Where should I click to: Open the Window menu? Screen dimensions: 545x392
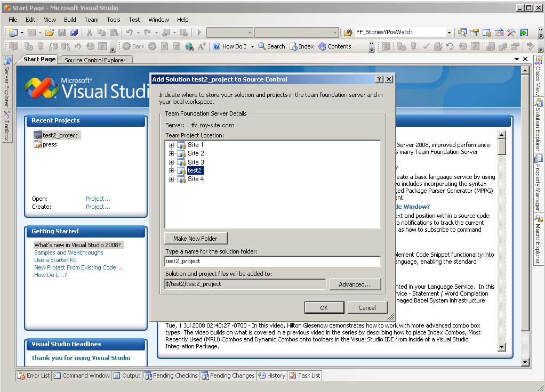pos(158,20)
